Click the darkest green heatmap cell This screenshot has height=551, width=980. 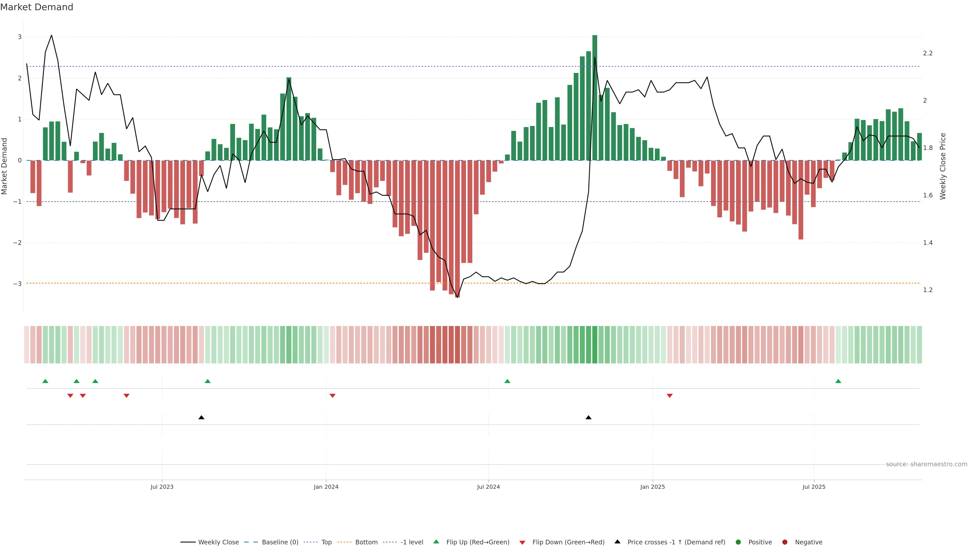595,345
